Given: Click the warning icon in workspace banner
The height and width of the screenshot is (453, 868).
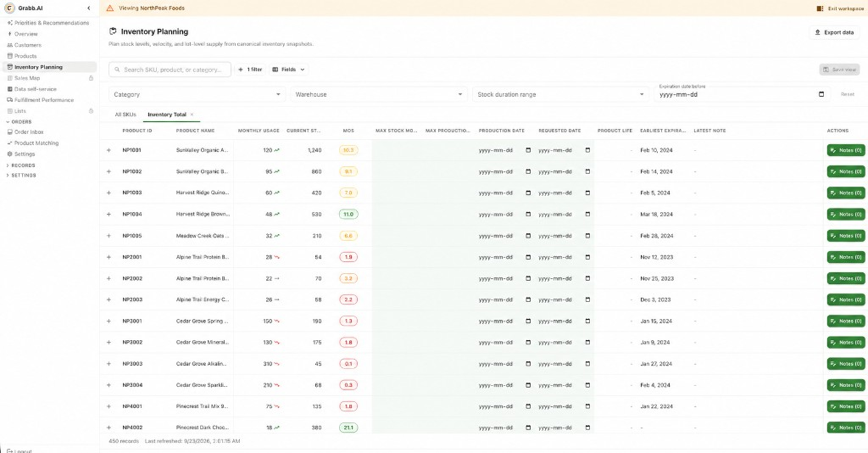Looking at the screenshot, I should tap(109, 8).
